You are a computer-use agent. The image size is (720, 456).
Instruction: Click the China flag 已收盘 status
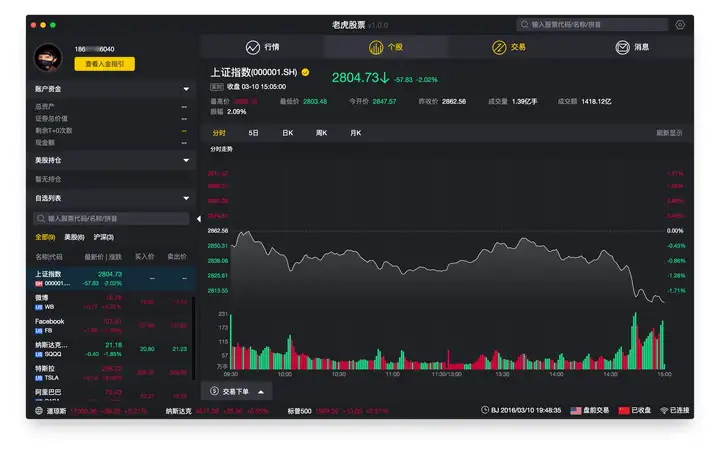635,411
